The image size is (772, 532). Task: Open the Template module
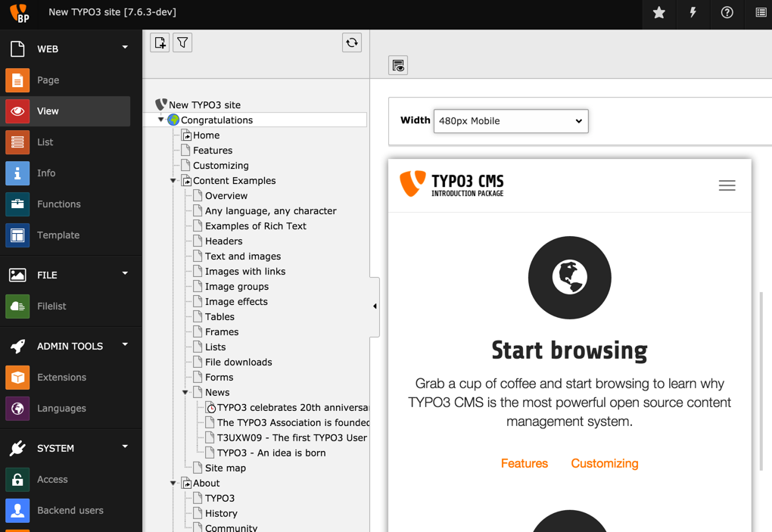66,235
